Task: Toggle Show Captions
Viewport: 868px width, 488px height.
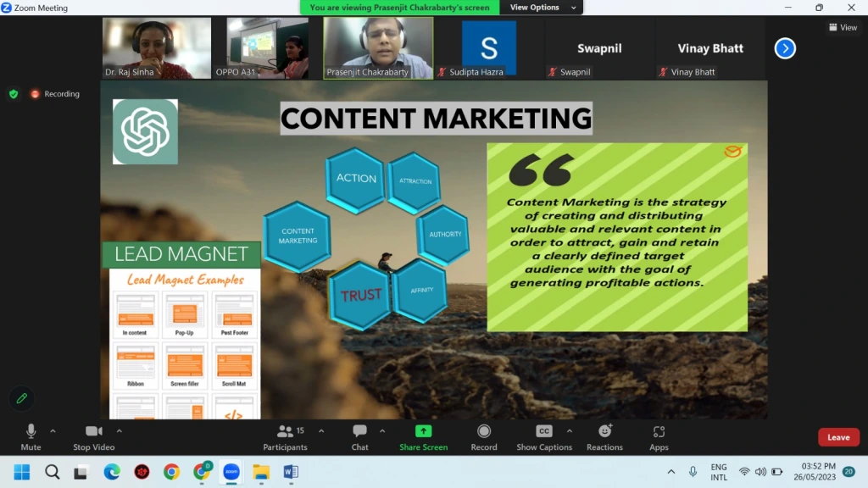Action: 544,436
